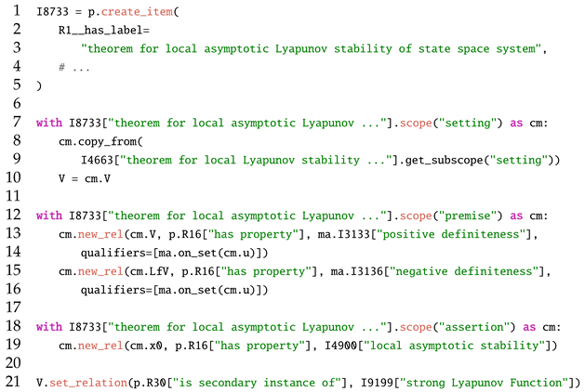Click the 'V = cm.V' assignment

point(78,178)
